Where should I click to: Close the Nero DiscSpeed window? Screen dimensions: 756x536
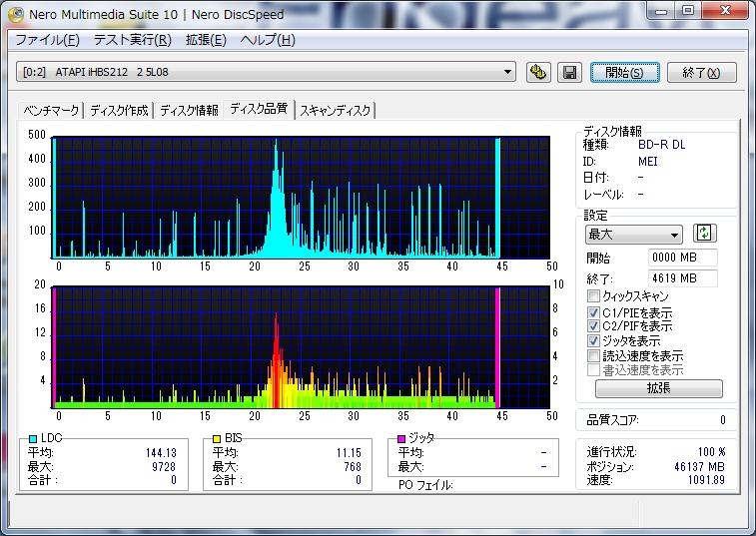[x=725, y=12]
